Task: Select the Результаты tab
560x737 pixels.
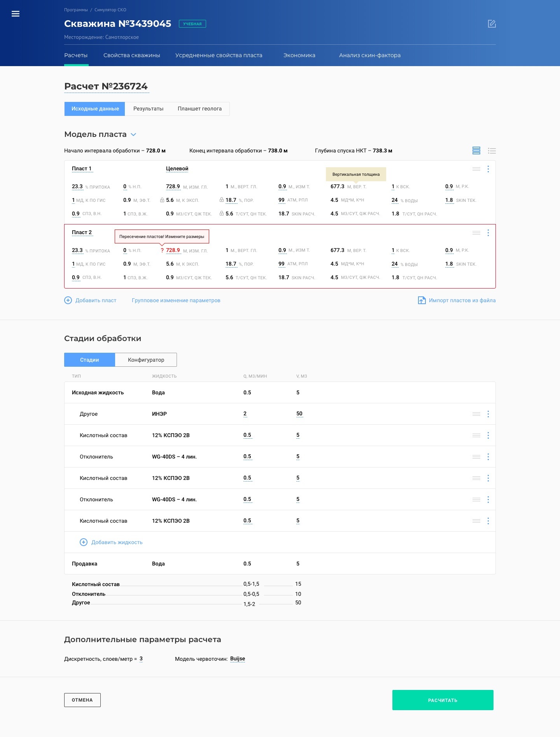Action: (148, 109)
